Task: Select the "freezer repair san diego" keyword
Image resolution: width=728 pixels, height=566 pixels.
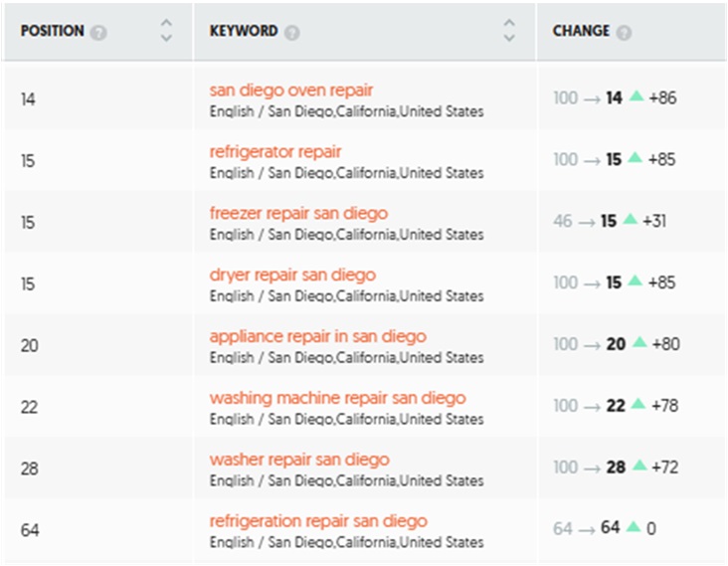Action: (x=298, y=214)
